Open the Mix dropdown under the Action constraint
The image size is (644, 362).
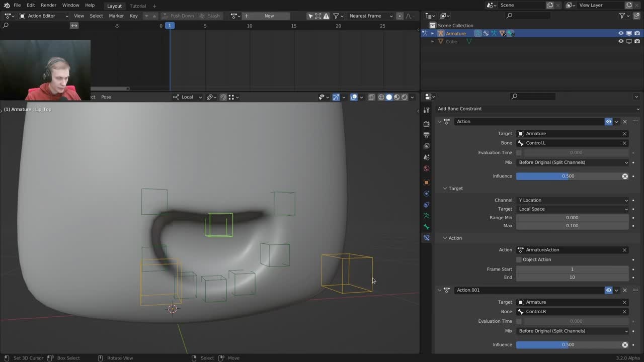pos(572,162)
